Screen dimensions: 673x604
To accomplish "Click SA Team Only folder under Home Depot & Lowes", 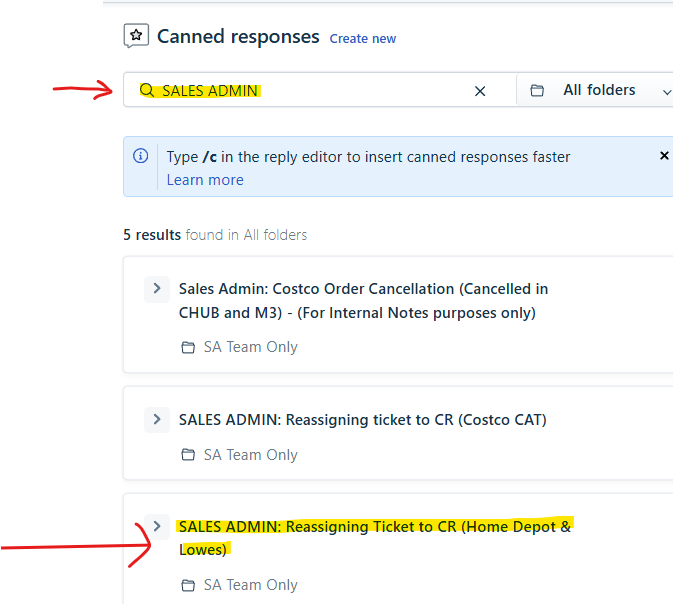I will [250, 585].
